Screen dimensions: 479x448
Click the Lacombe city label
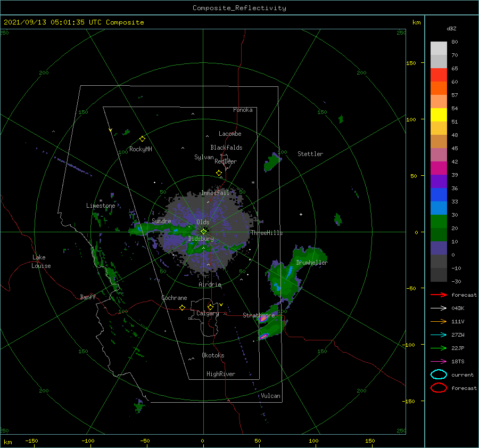(230, 134)
